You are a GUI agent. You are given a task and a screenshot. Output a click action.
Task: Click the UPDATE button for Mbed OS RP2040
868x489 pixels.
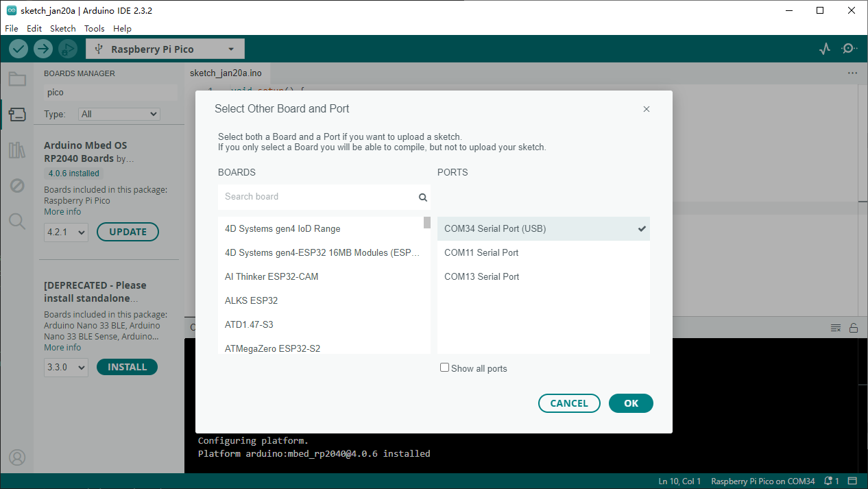click(128, 232)
